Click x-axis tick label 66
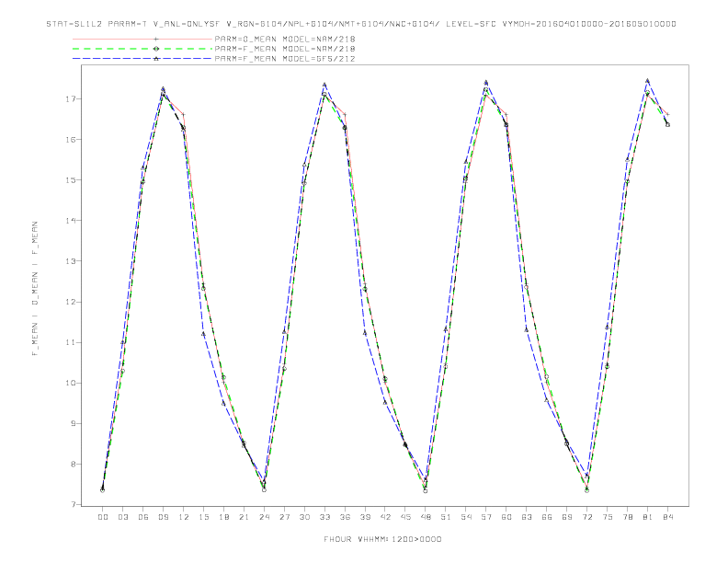 [547, 517]
